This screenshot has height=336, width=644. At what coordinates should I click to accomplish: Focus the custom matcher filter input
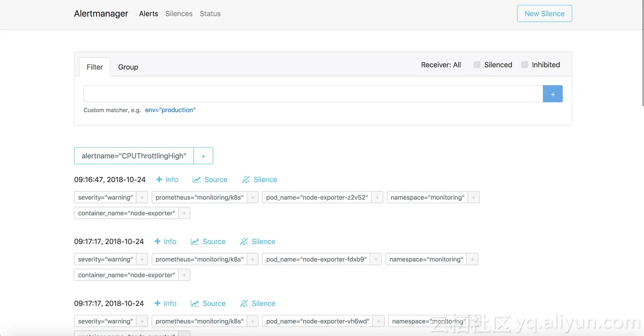[x=313, y=94]
